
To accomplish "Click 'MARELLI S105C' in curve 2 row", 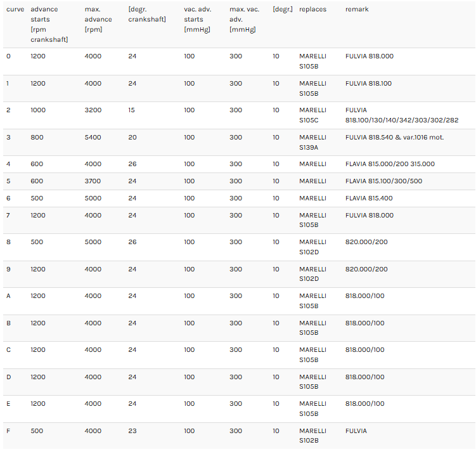I will point(312,115).
